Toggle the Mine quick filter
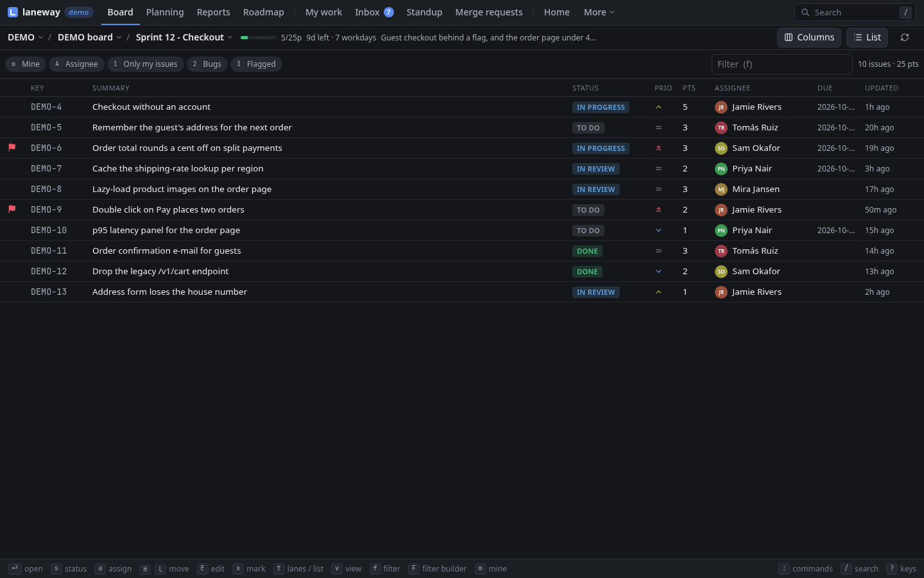Image resolution: width=924 pixels, height=578 pixels. [x=26, y=64]
